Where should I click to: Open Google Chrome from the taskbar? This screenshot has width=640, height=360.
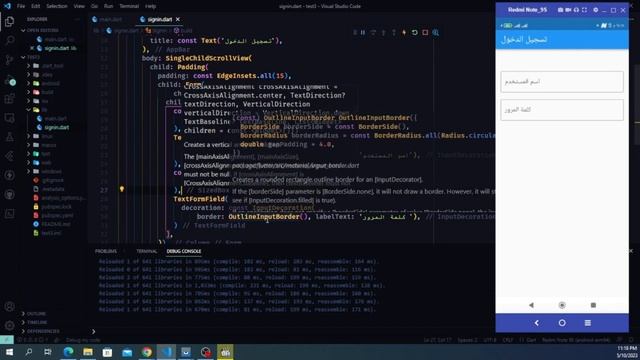(147, 351)
